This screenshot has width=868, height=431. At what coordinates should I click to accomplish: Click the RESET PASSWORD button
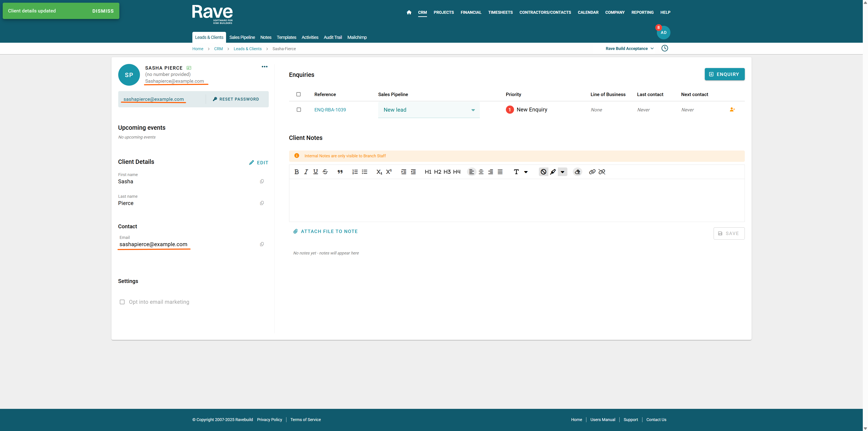pos(236,99)
